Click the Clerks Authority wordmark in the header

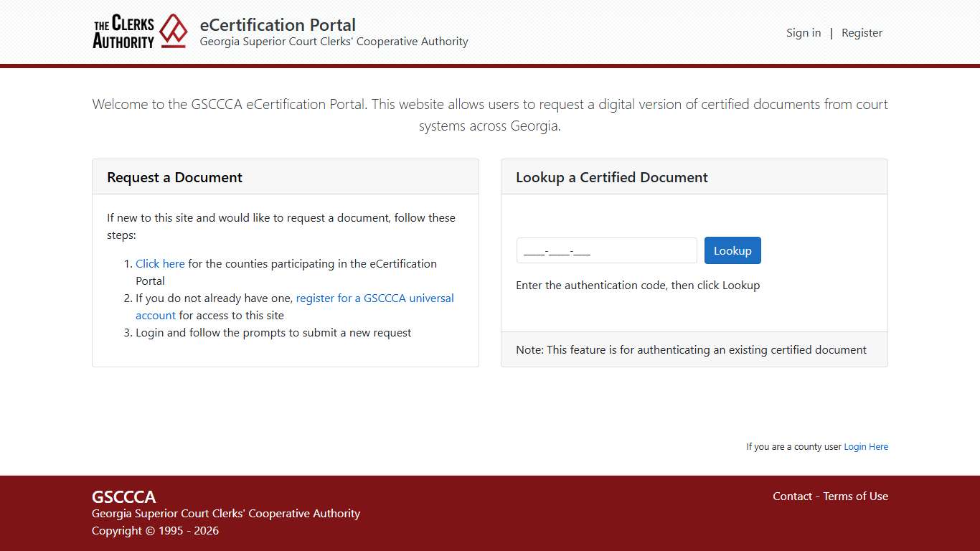(x=123, y=32)
